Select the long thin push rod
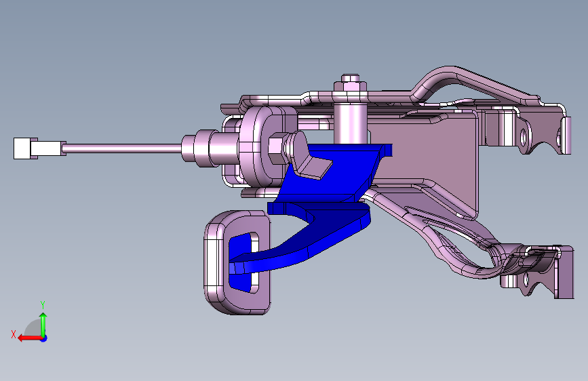 [x=123, y=148]
